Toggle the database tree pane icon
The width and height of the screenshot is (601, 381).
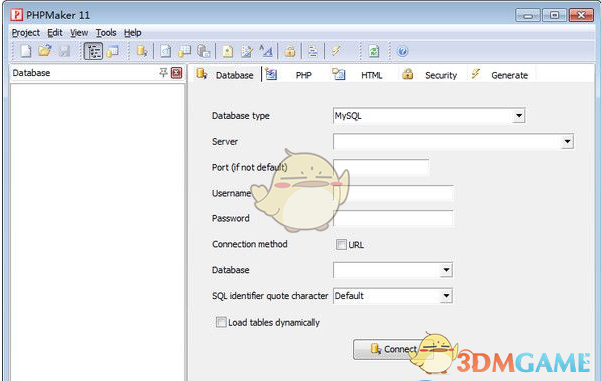[94, 51]
